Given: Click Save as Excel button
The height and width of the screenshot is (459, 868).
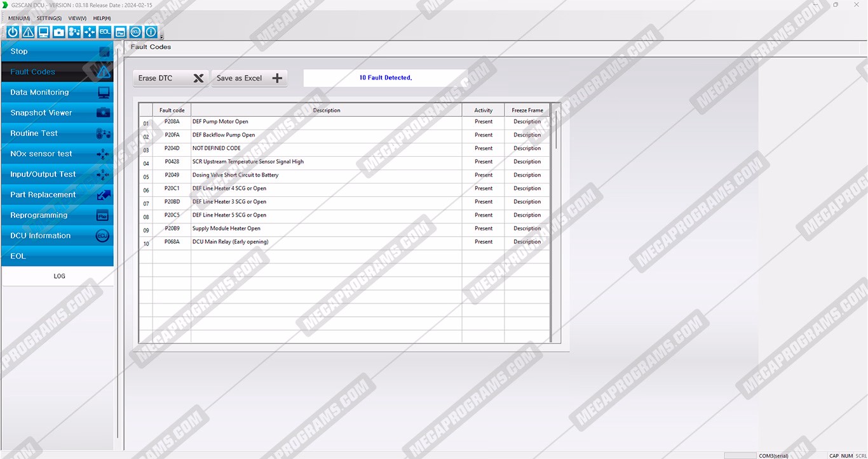Looking at the screenshot, I should click(x=249, y=78).
